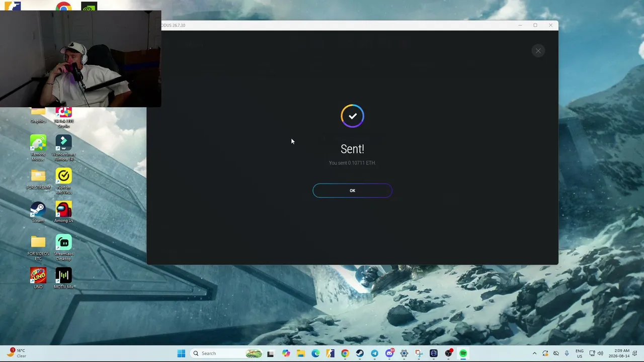Open Google Chrome from taskbar
The image size is (644, 362).
(x=345, y=353)
